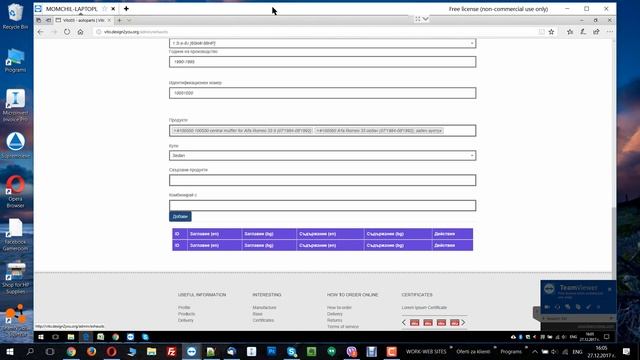Open the Sedan body type dropdown

point(322,156)
